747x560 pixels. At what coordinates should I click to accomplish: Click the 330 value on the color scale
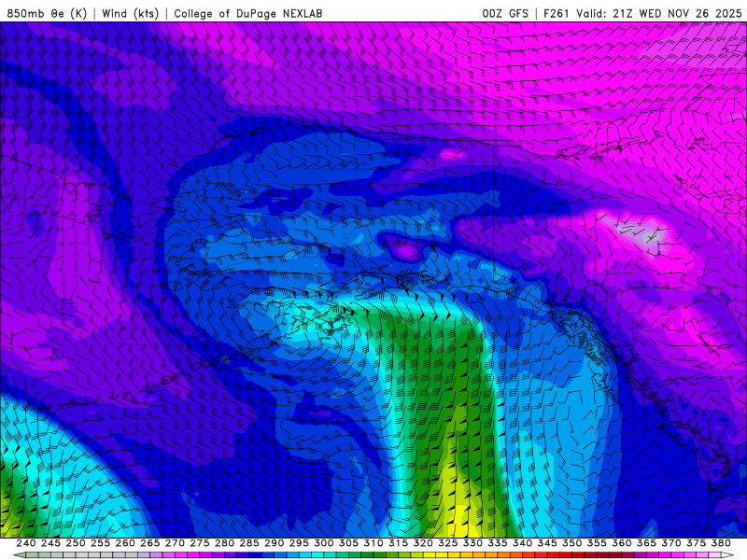tap(472, 543)
